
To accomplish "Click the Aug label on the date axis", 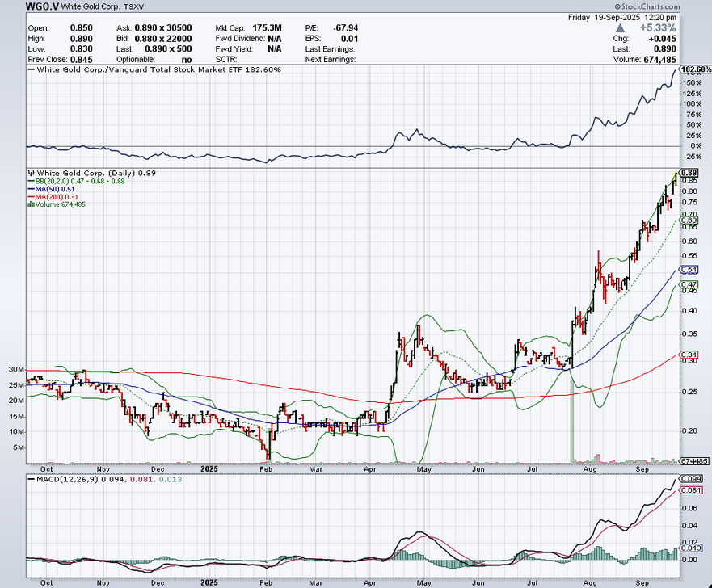I will click(592, 468).
